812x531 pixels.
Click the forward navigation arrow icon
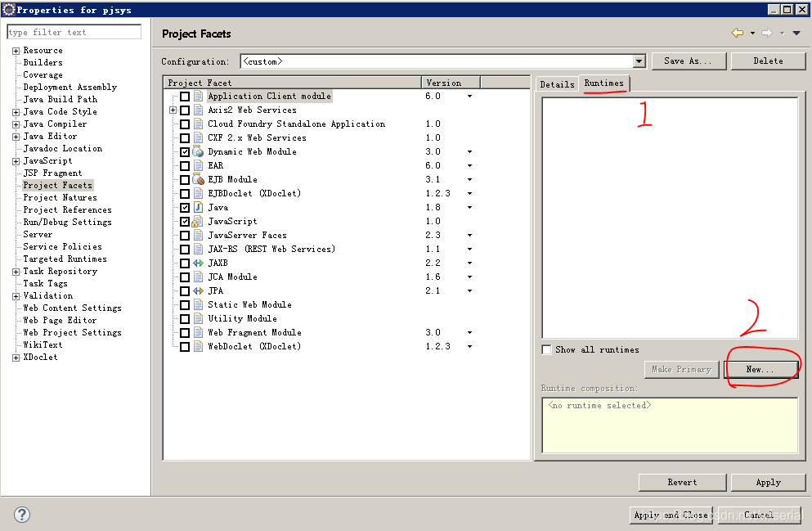767,34
